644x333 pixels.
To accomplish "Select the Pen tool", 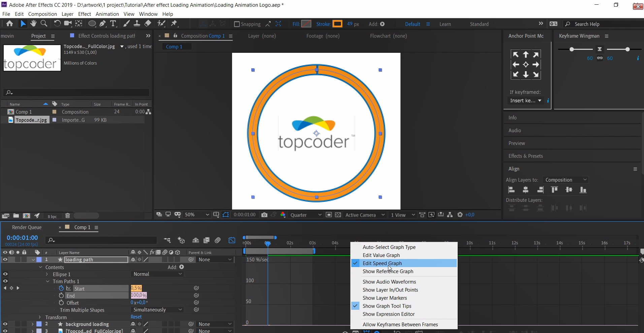I will 102,24.
